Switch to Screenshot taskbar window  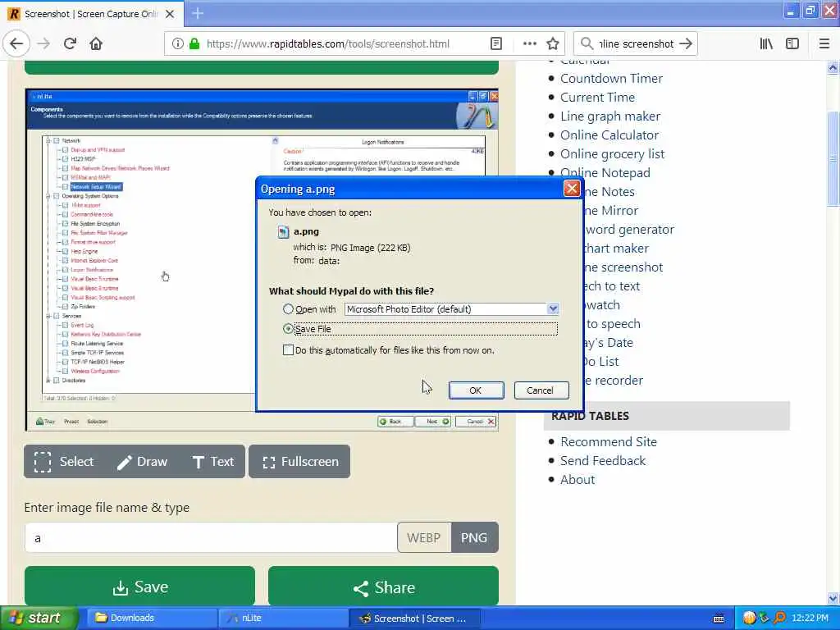[x=414, y=618]
